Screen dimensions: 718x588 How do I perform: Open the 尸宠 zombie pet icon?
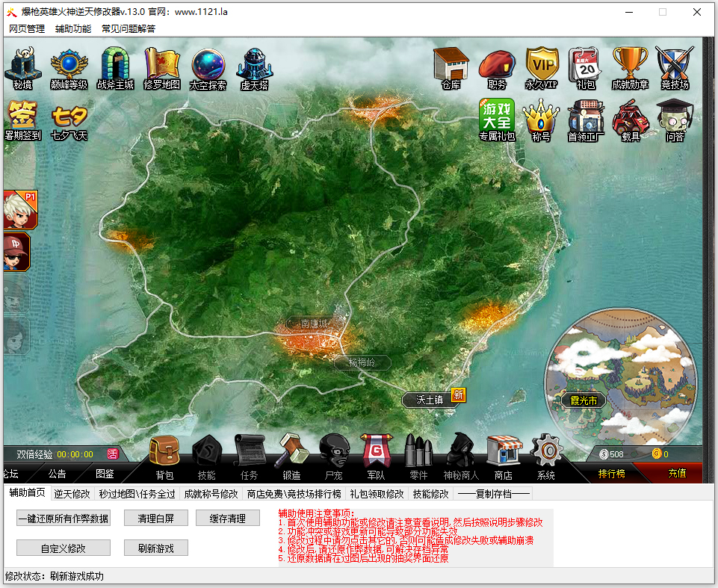(334, 457)
